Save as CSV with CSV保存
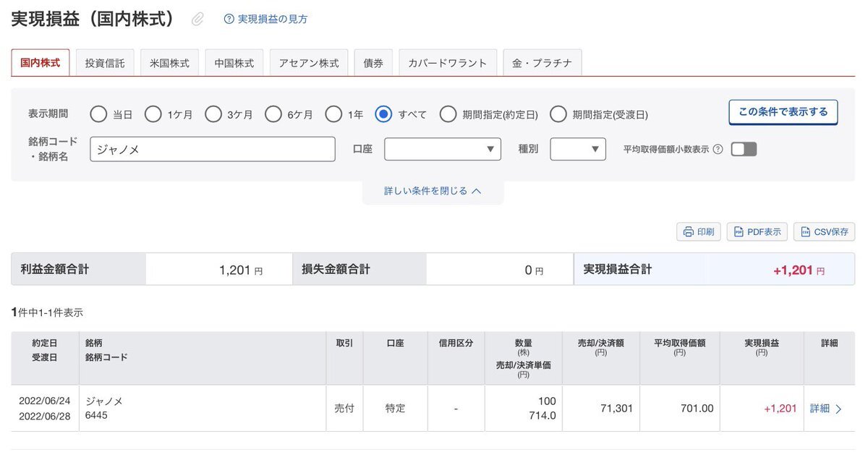Screen dimensions: 868x452 click(x=824, y=231)
